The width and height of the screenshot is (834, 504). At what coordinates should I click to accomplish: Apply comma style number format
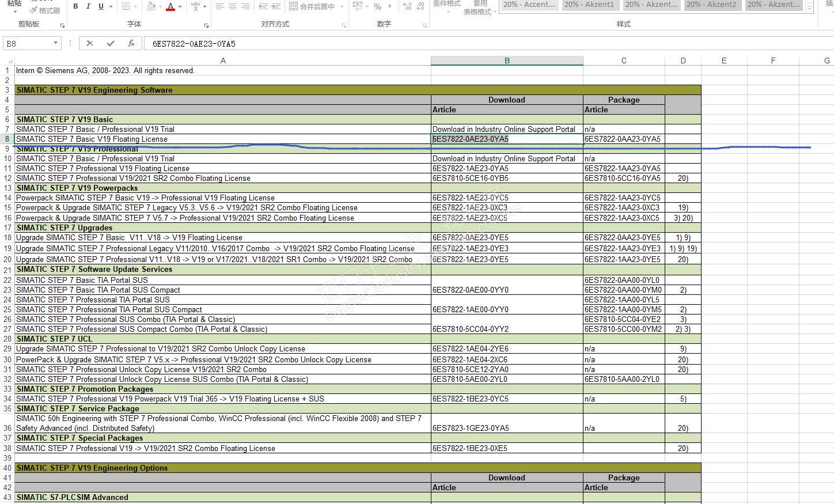[390, 6]
